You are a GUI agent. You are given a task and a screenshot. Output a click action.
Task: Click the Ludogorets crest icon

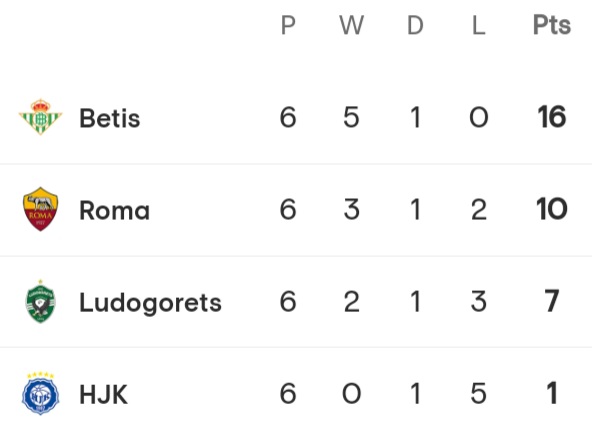40,301
